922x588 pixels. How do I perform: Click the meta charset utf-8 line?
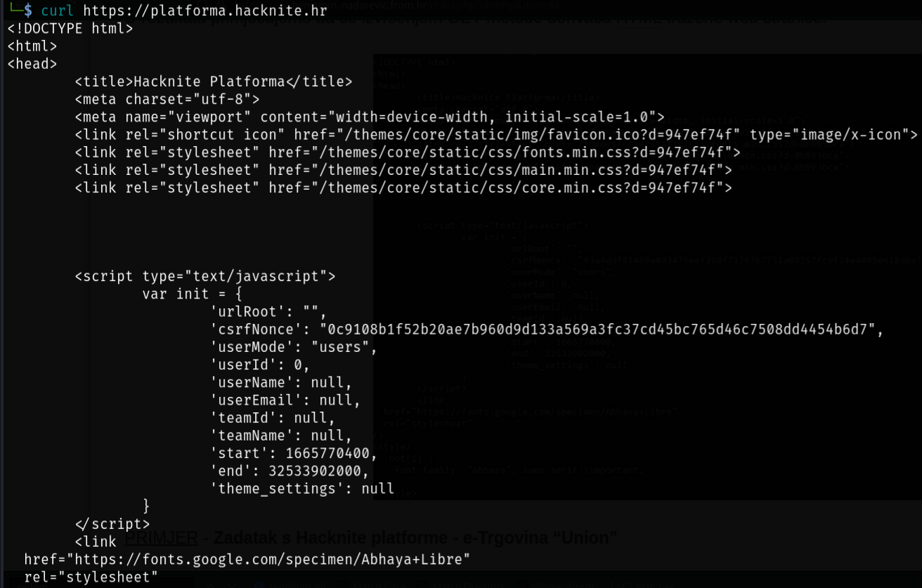[167, 99]
